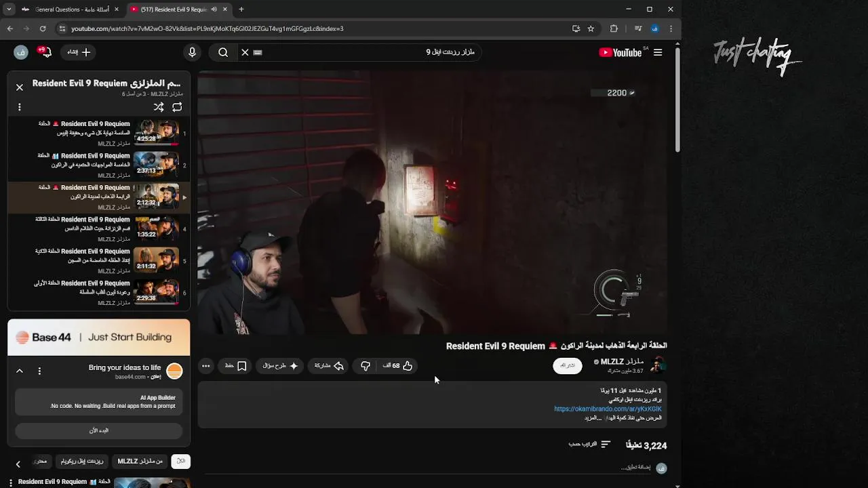Close the Resident Evil 9 YouTube tab
The image size is (868, 488).
(224, 9)
